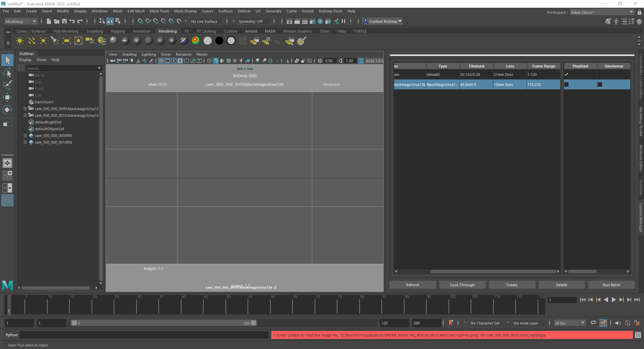Click the playback range slider bar
The height and width of the screenshot is (349, 644).
coord(164,323)
